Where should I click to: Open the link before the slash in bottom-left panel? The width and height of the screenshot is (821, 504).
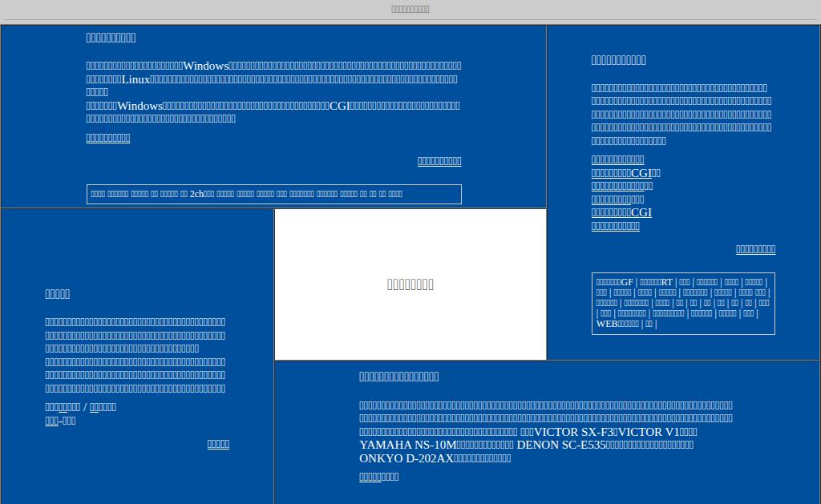click(63, 407)
